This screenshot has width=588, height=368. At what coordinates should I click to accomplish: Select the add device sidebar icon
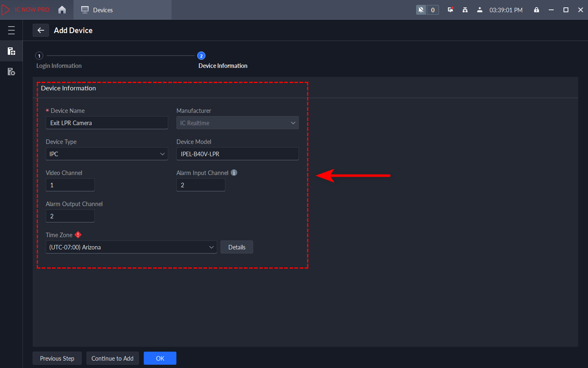click(x=11, y=51)
